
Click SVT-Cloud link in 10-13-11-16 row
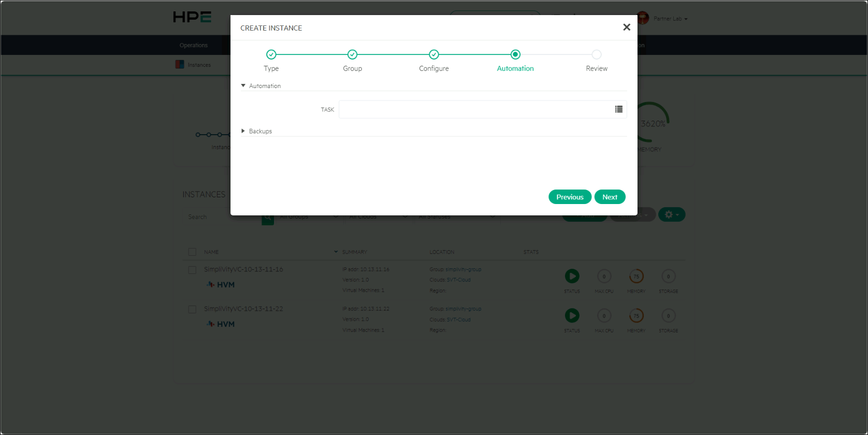pos(459,280)
